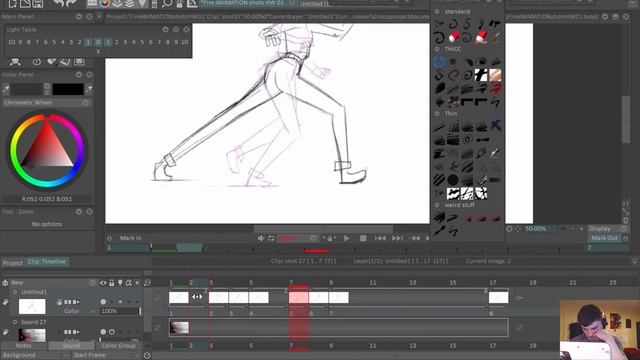
Task: Pick the skin-tone gradient brush preset
Action: [495, 75]
